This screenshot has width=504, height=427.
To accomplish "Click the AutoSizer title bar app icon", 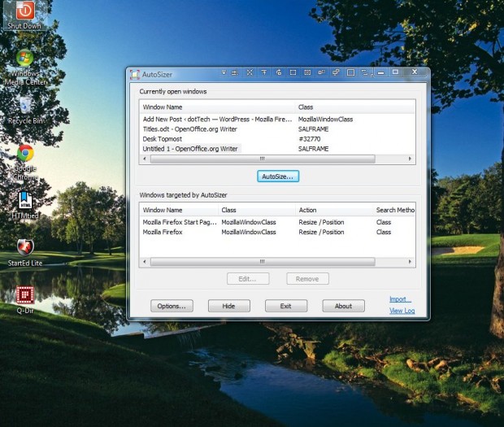I will coord(135,73).
